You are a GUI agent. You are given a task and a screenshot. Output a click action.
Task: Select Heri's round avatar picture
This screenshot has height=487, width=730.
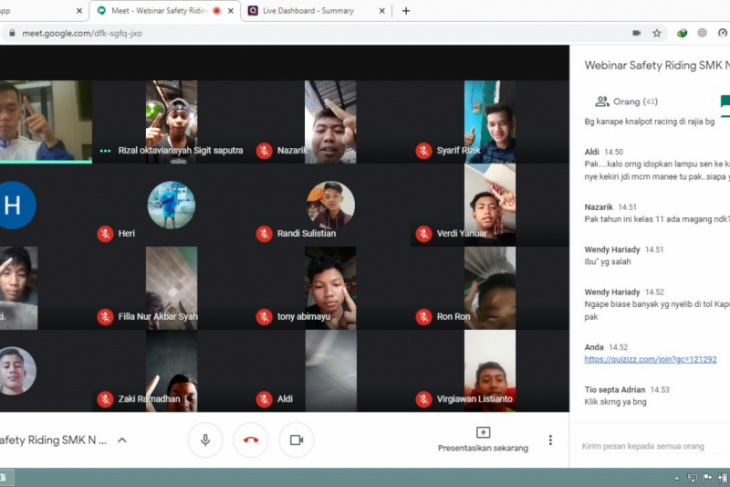click(x=171, y=205)
